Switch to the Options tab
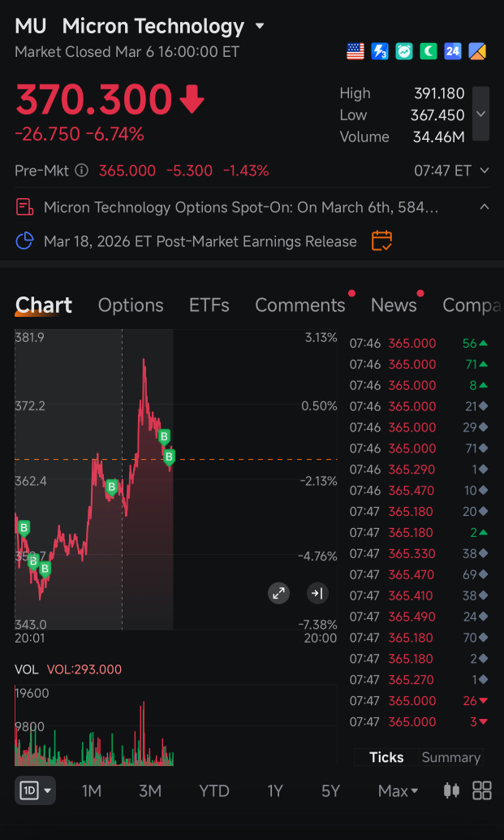 coord(131,305)
